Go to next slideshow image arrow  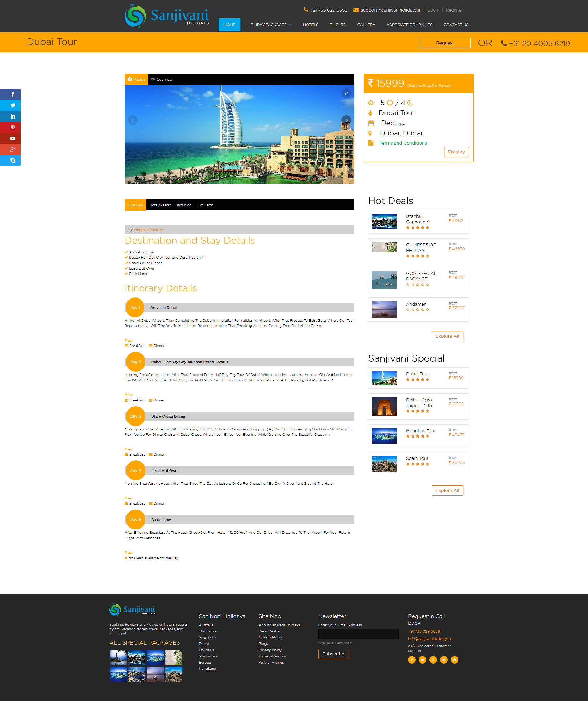(346, 120)
